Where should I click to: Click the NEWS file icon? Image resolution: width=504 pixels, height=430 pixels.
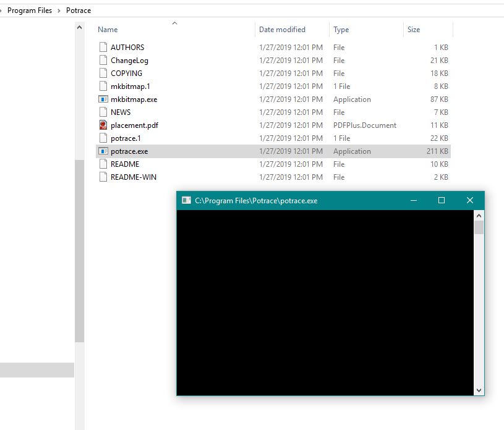coord(103,112)
